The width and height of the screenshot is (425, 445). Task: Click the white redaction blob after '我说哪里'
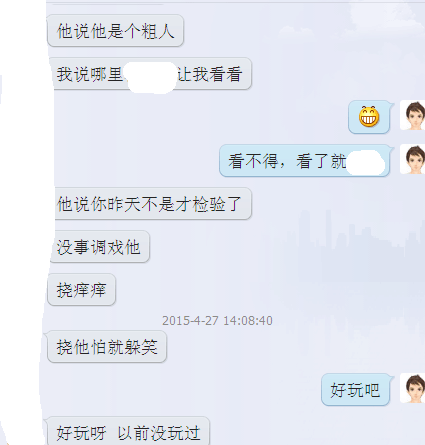(x=151, y=77)
